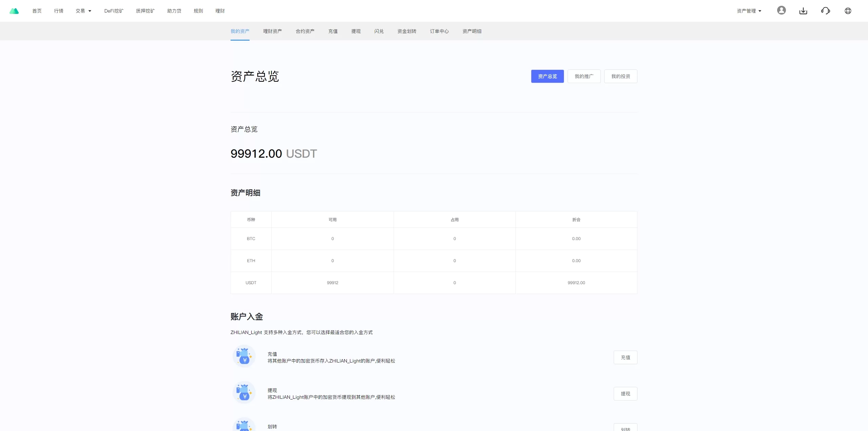This screenshot has height=431, width=868.
Task: Expand the 交易 dropdown menu
Action: click(x=83, y=11)
